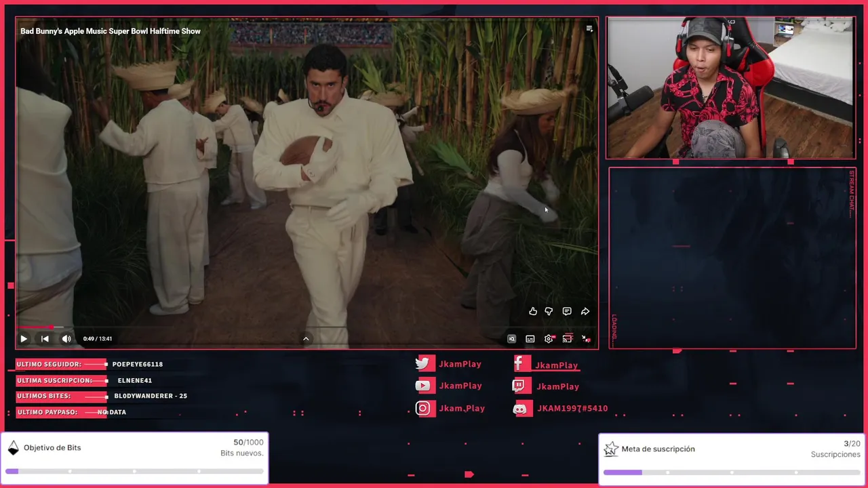
Task: Cast the video to a TV
Action: [568, 339]
